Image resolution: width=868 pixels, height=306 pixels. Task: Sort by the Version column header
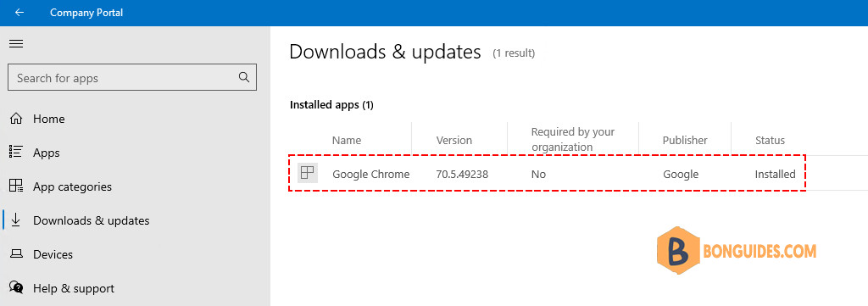(454, 141)
